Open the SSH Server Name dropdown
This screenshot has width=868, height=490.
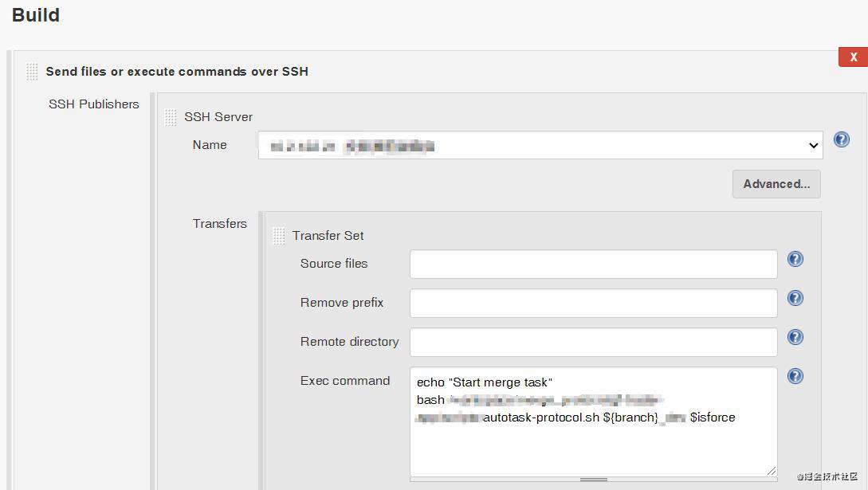coord(540,146)
